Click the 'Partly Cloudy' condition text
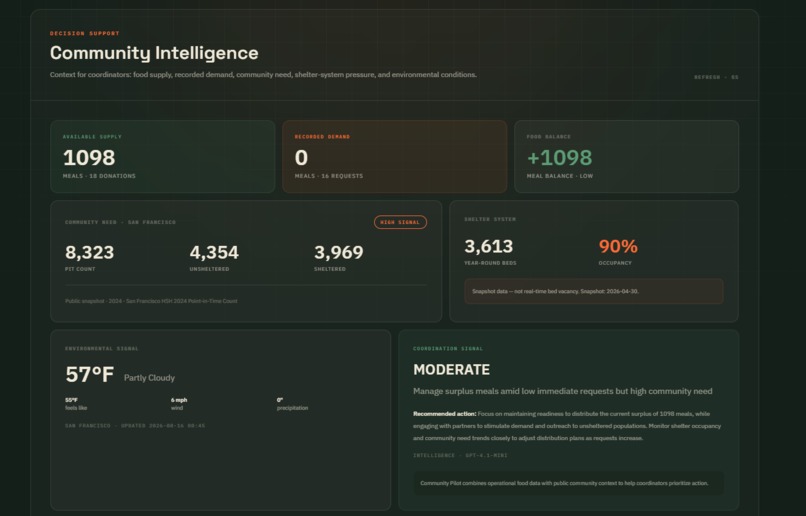Screen dimensions: 806x516 [149, 378]
